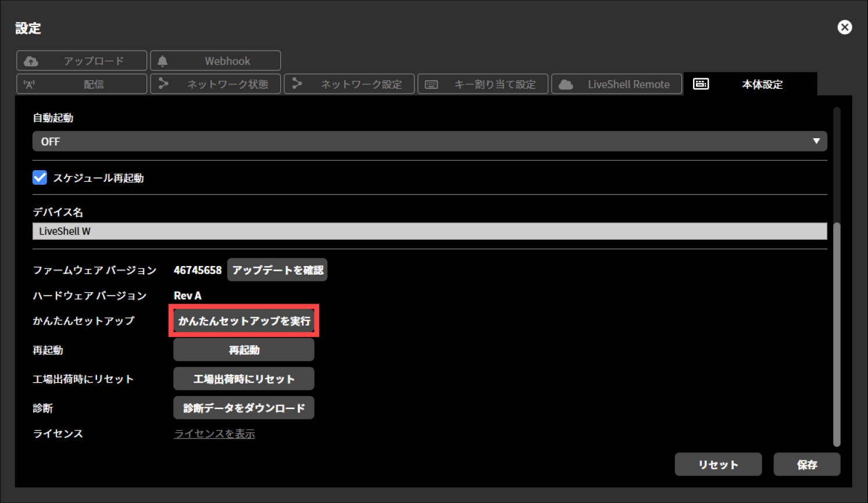Click the arrow icon on ネットワーク設定 tab

[298, 84]
